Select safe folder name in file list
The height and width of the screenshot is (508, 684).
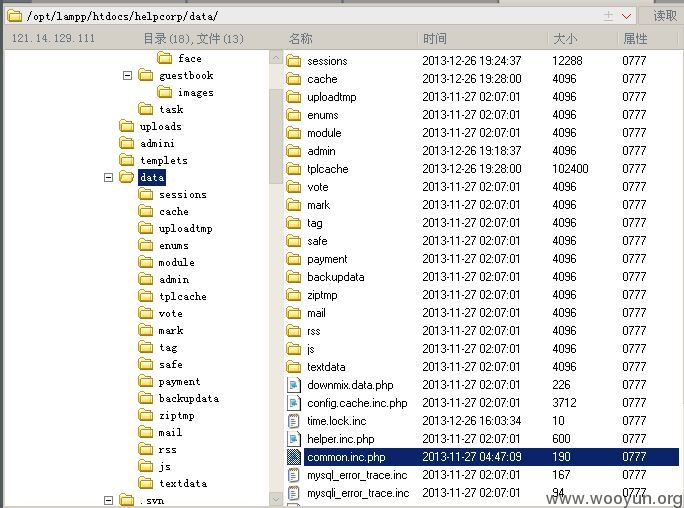coord(317,241)
